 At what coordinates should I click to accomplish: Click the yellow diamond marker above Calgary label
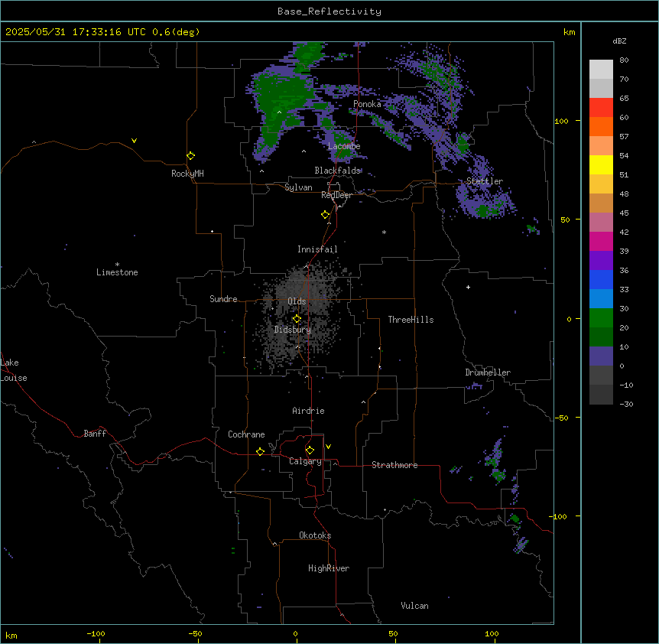pos(310,450)
